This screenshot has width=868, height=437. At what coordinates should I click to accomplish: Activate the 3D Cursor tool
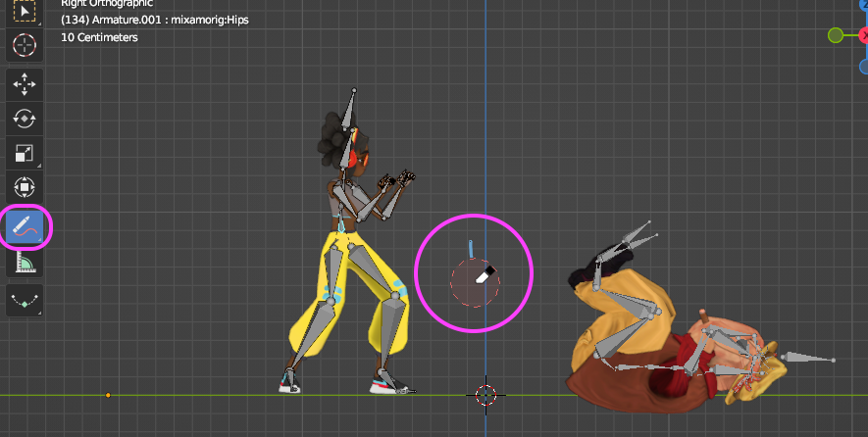click(25, 45)
